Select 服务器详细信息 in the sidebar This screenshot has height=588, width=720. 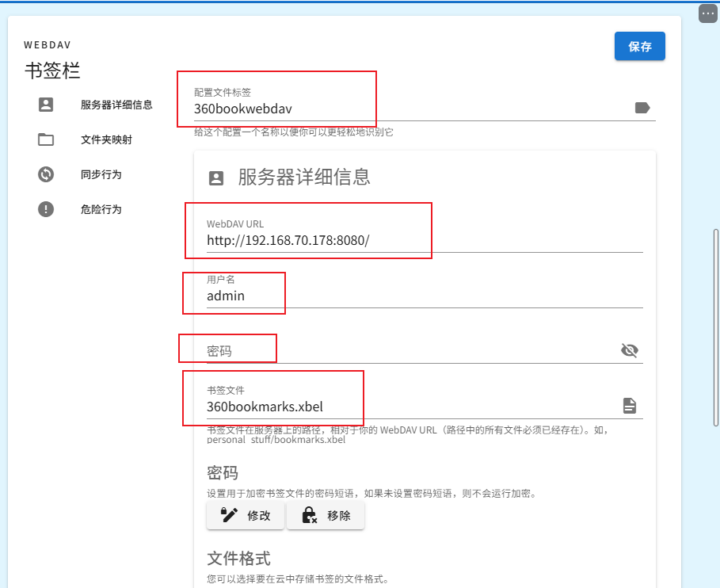(116, 105)
